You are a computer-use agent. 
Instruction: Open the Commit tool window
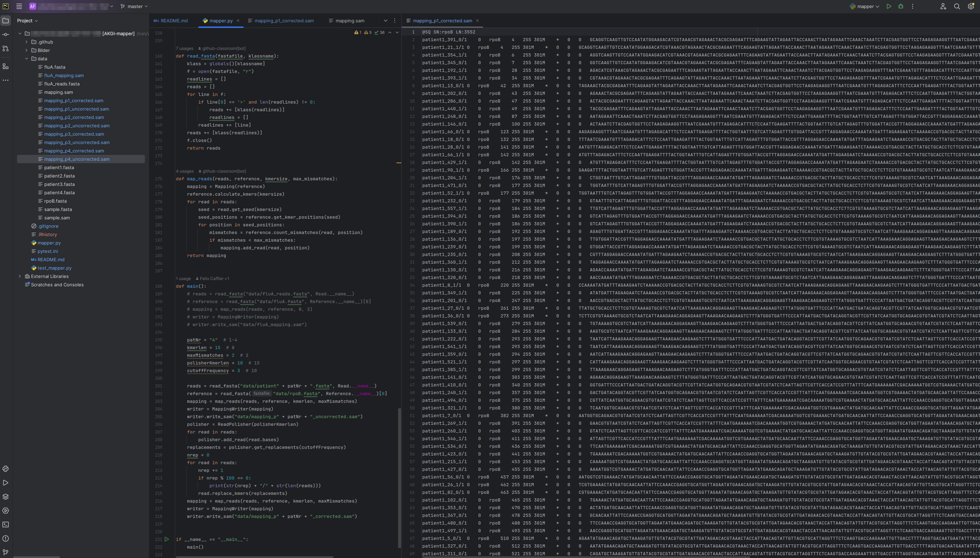tap(5, 35)
